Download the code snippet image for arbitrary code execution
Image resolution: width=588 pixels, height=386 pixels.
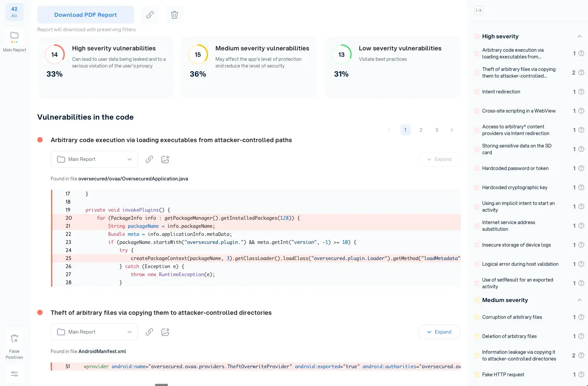click(165, 159)
